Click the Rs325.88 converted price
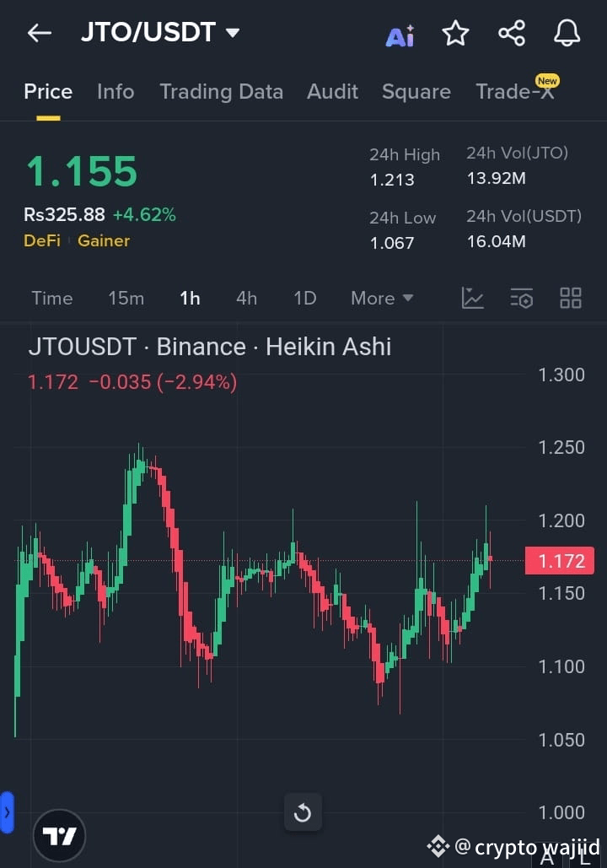The image size is (607, 868). pos(64,214)
